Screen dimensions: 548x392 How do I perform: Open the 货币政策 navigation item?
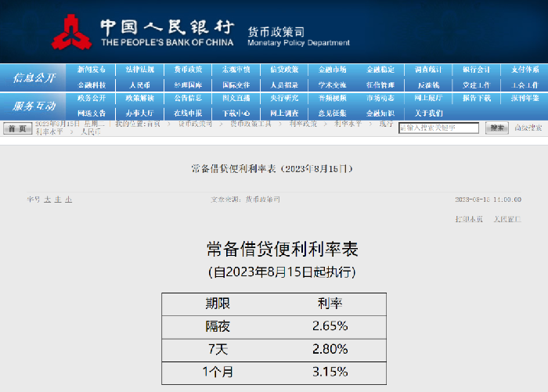tap(188, 70)
